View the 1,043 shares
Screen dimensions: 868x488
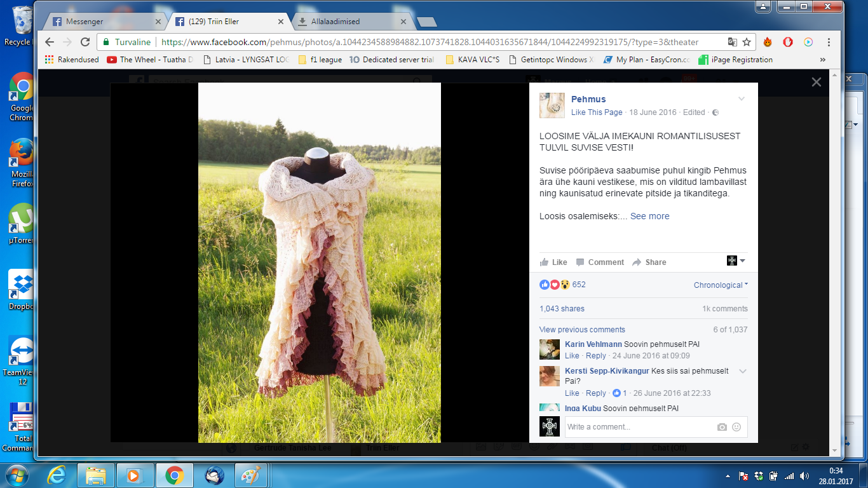[562, 309]
